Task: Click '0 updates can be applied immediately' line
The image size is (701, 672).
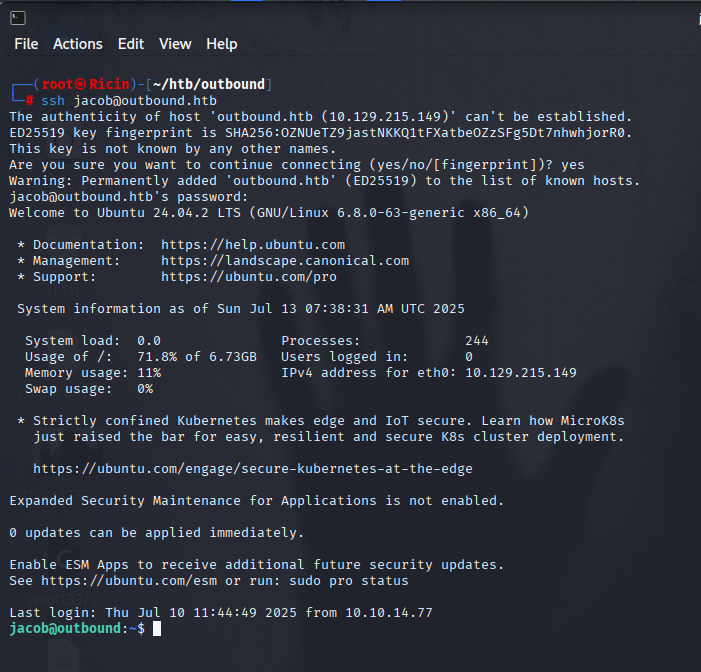Action: (156, 533)
